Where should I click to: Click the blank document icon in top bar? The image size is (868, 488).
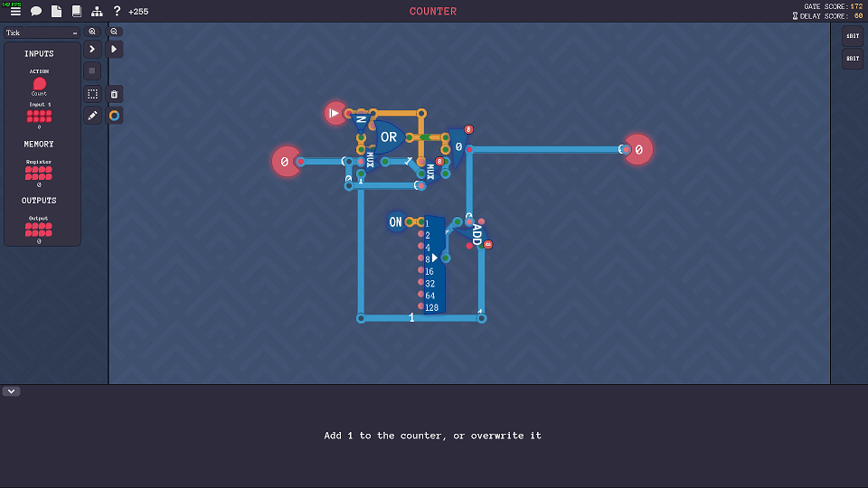[56, 12]
